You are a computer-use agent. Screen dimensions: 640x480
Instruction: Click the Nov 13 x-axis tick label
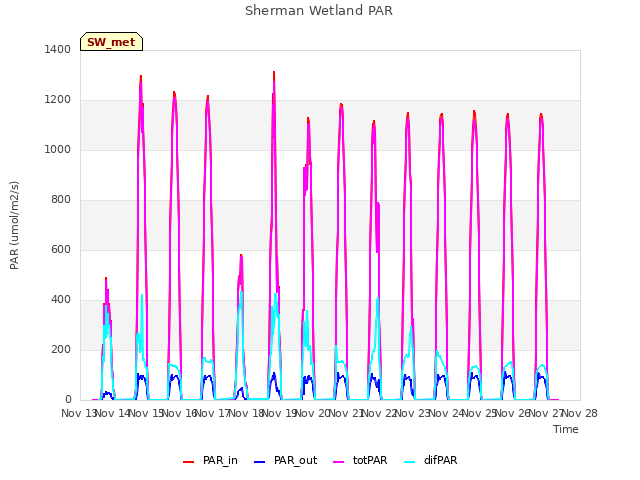[x=78, y=413]
